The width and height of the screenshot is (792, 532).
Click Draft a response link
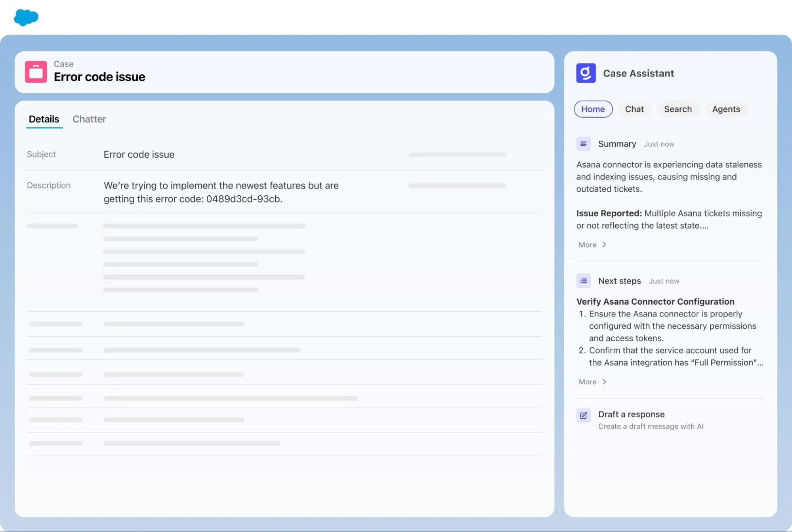click(x=631, y=414)
